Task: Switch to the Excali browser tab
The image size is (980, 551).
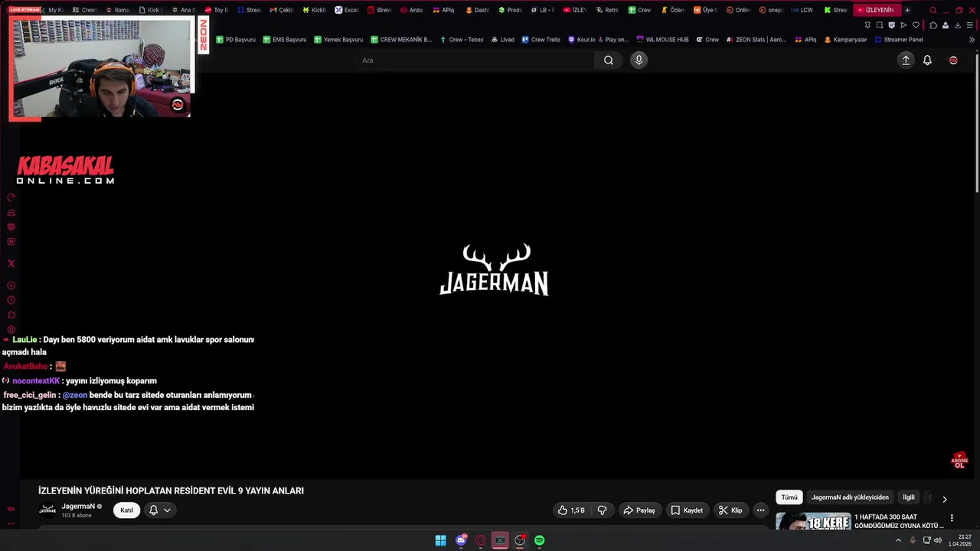Action: click(x=348, y=10)
